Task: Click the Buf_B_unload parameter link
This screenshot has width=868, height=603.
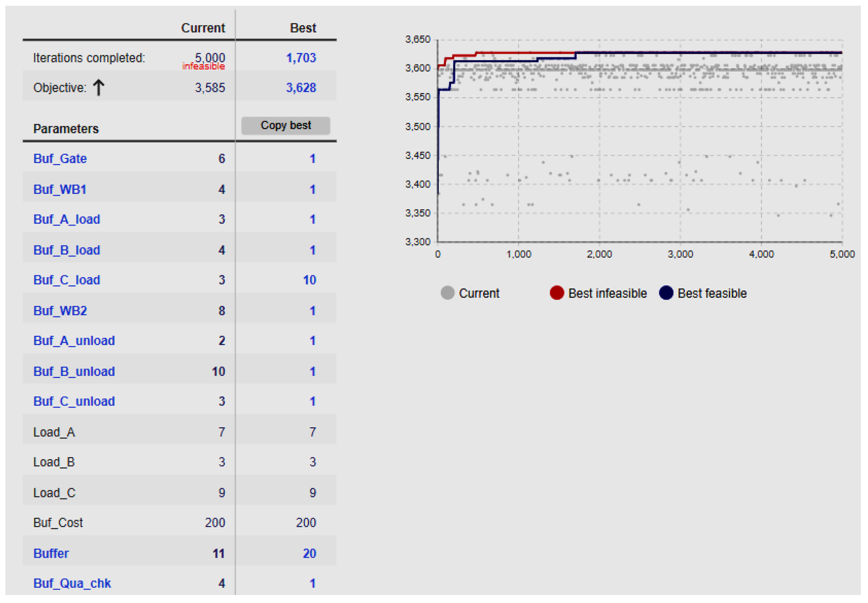Action: 74,372
